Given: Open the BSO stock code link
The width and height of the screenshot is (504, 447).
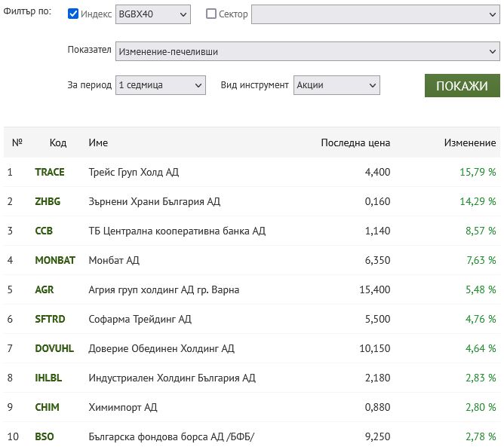Looking at the screenshot, I should [45, 436].
